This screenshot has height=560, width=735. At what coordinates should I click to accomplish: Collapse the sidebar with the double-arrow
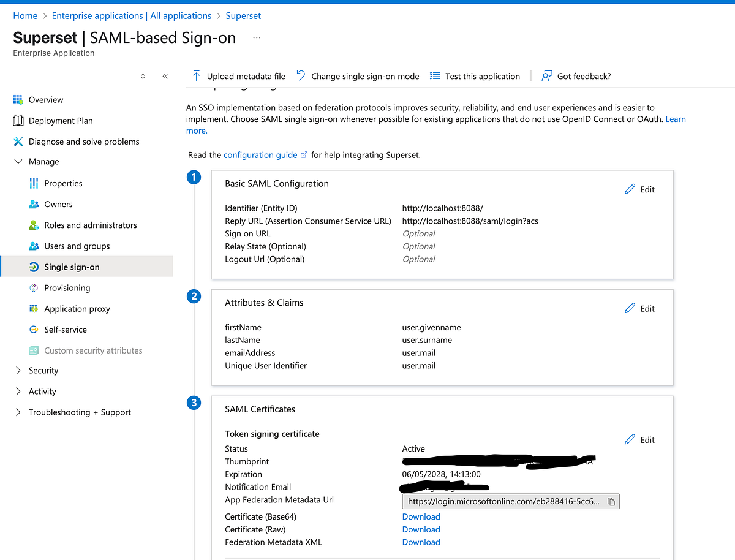click(165, 76)
